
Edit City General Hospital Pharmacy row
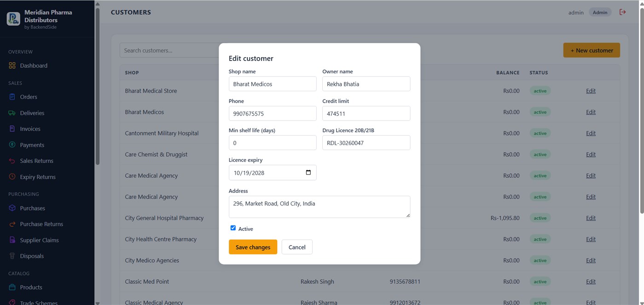tap(591, 218)
